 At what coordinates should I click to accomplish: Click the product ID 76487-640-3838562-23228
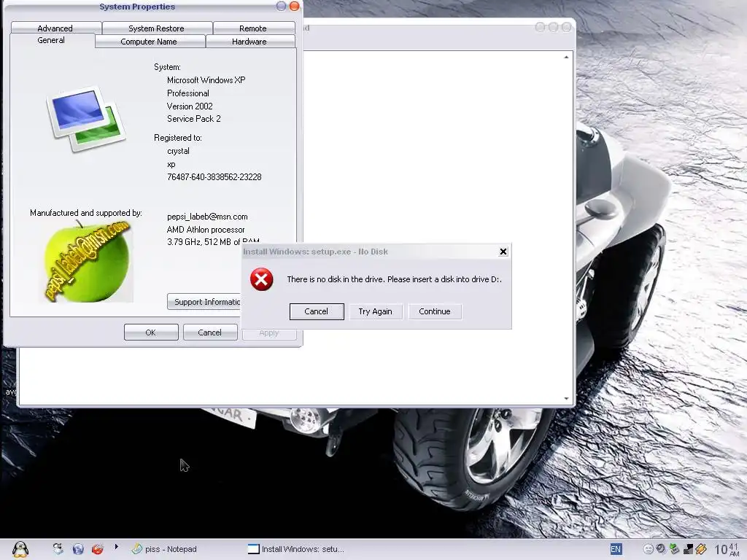coord(214,176)
